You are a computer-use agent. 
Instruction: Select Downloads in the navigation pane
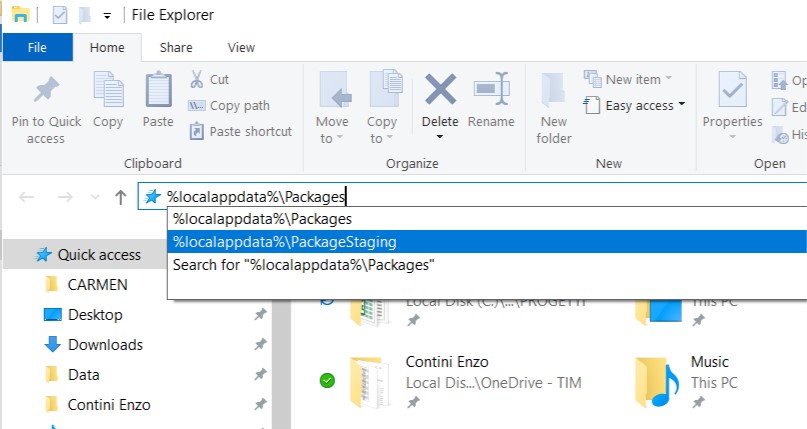(x=105, y=345)
